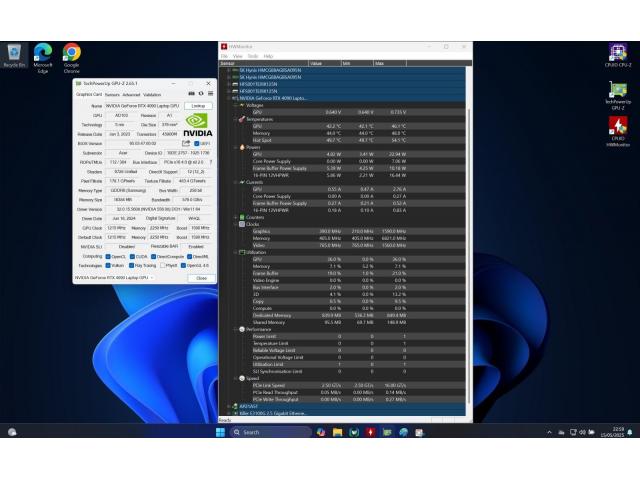Switch to the Sensors tab in GPU-Z
The width and height of the screenshot is (640, 480).
(112, 95)
